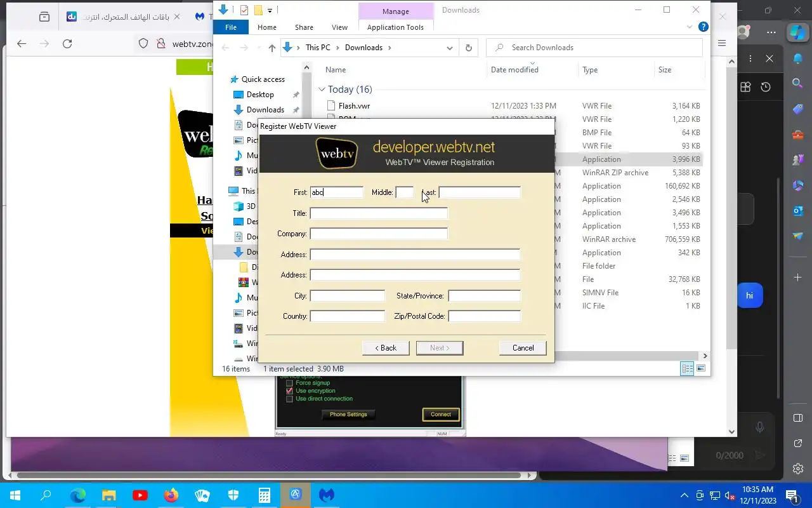Toggle Use encryption checkbox
The height and width of the screenshot is (508, 812).
pos(289,391)
